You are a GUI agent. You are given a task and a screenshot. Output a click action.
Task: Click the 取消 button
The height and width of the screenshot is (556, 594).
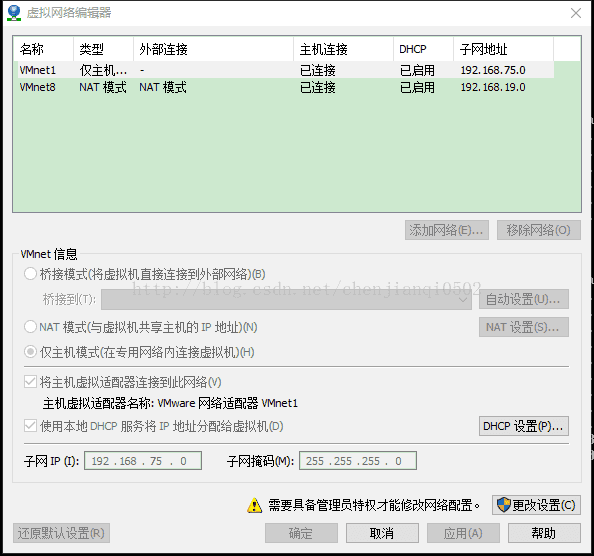coord(382,533)
